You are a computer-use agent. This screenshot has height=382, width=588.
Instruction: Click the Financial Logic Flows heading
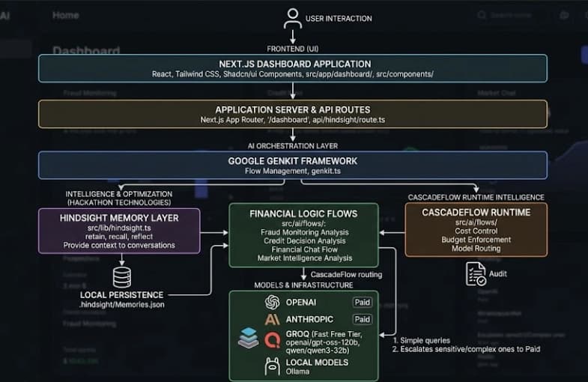tap(303, 213)
